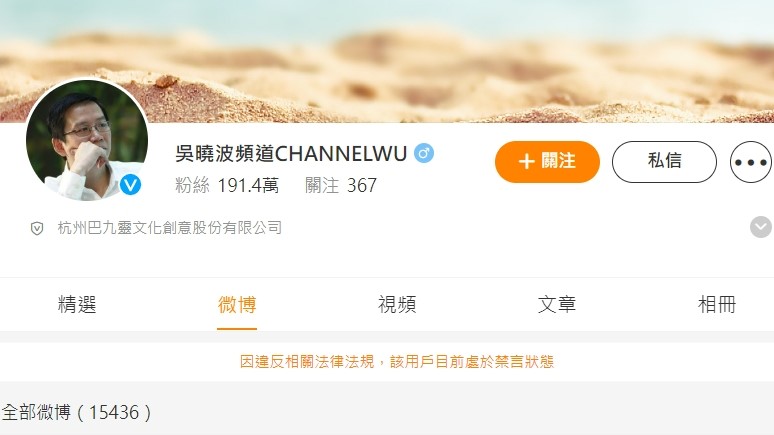774x435 pixels.
Task: View the 關注 367 following list
Action: (x=341, y=186)
